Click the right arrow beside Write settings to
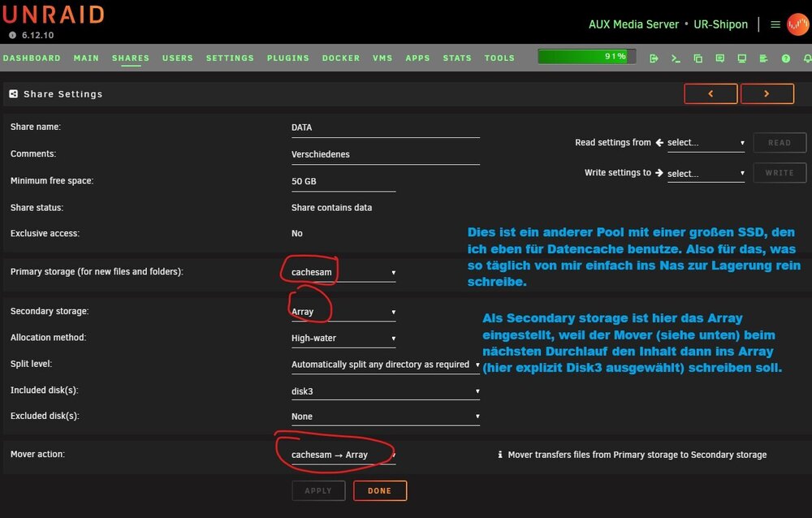 [659, 172]
